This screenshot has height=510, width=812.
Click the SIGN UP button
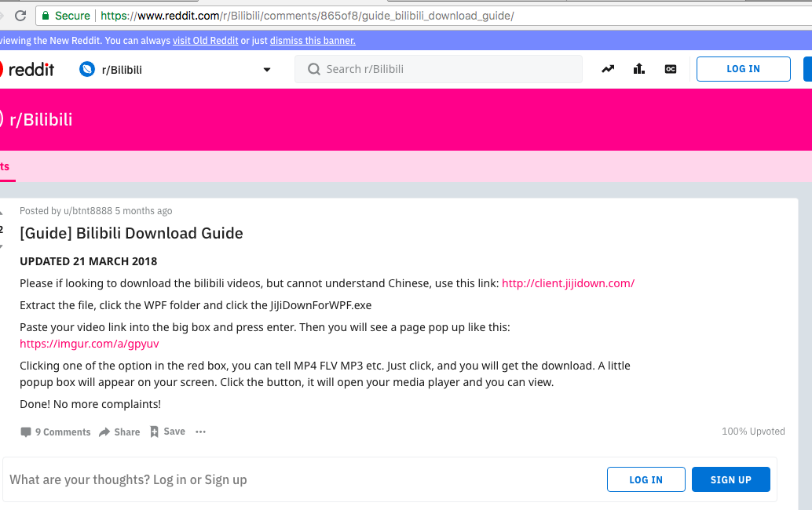coord(730,479)
